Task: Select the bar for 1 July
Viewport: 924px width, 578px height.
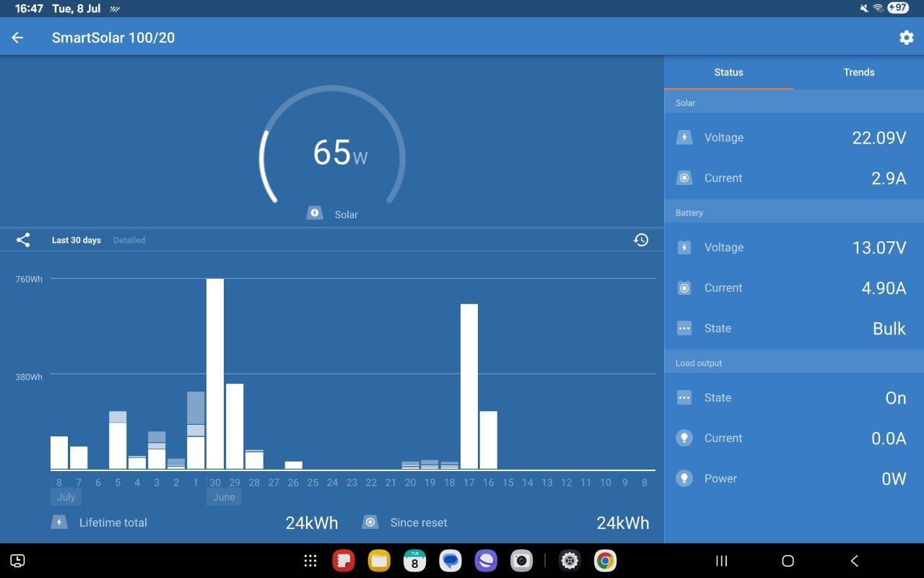Action: click(x=196, y=431)
